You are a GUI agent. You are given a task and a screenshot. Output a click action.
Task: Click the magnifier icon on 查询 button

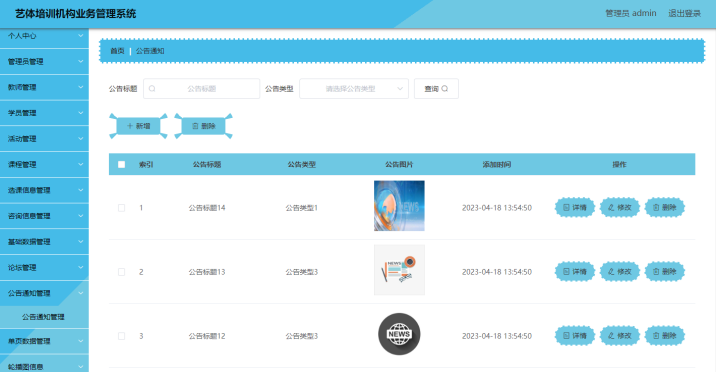point(445,89)
